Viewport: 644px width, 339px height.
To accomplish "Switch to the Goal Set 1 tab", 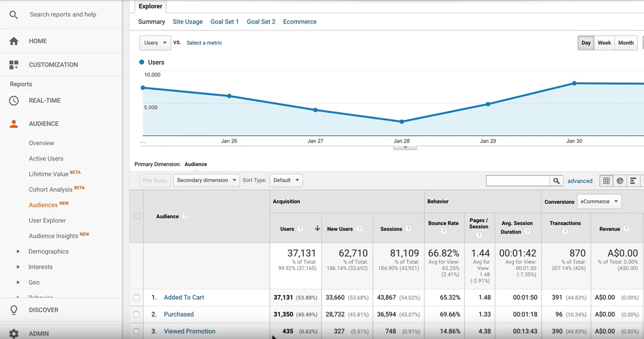I will pos(224,22).
